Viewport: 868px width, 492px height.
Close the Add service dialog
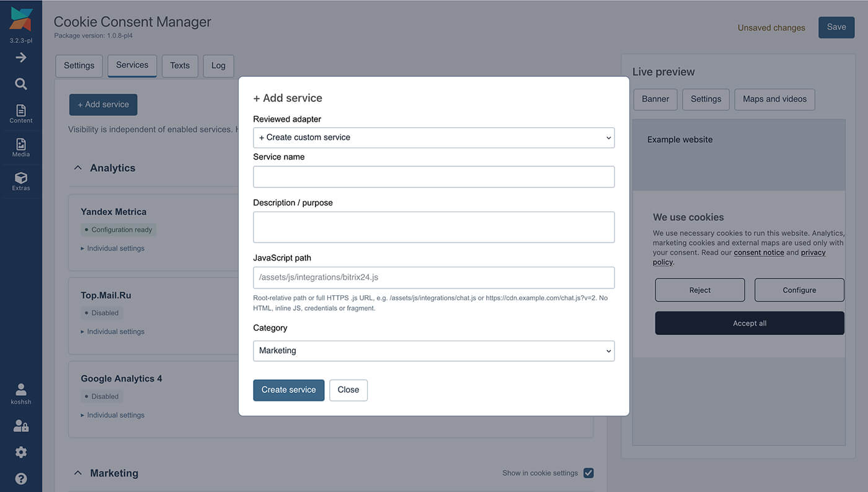click(348, 390)
